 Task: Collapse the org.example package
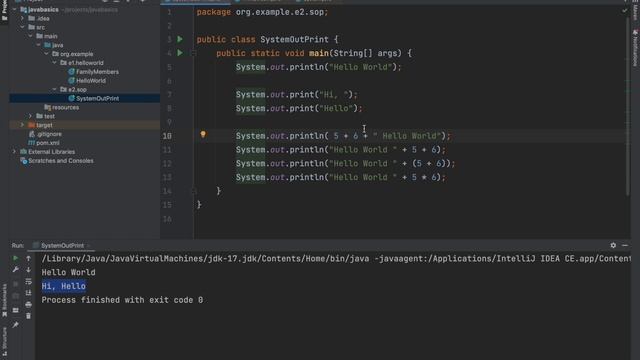47,54
